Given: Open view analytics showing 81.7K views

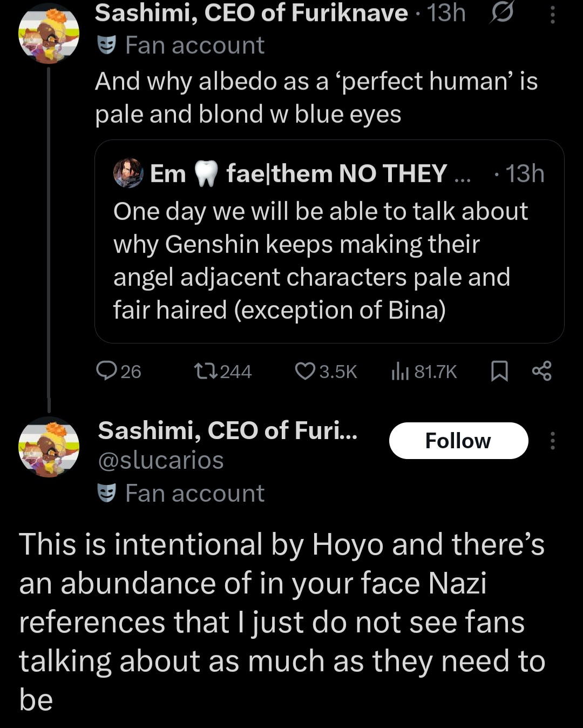Looking at the screenshot, I should coord(399,371).
